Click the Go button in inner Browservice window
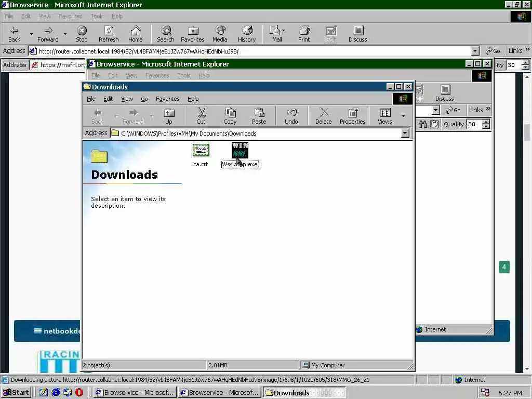 click(x=454, y=110)
